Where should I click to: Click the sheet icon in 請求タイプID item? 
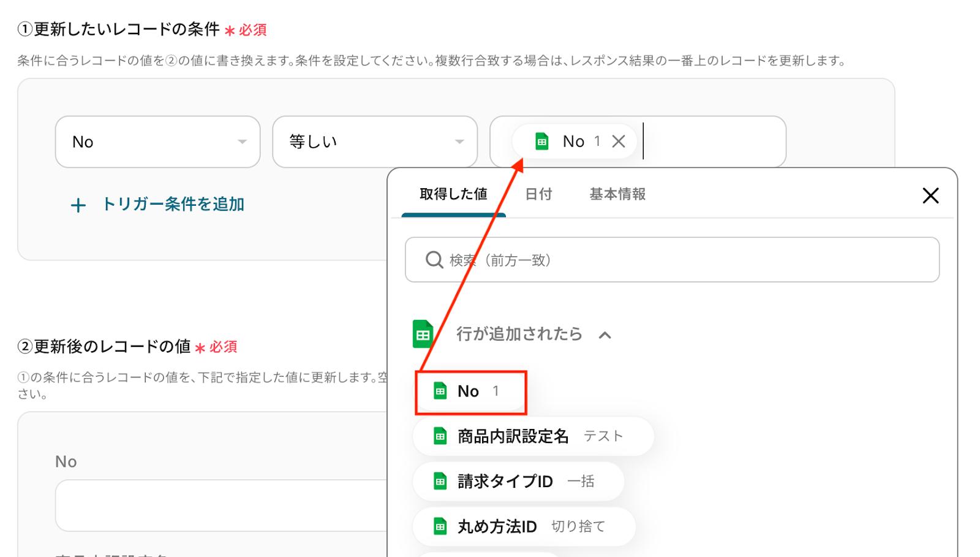click(440, 482)
